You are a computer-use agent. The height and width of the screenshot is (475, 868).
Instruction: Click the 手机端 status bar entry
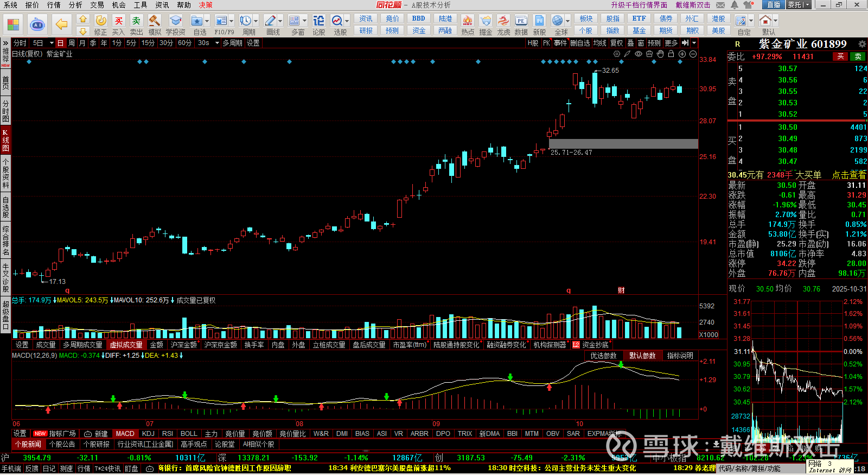(11, 468)
